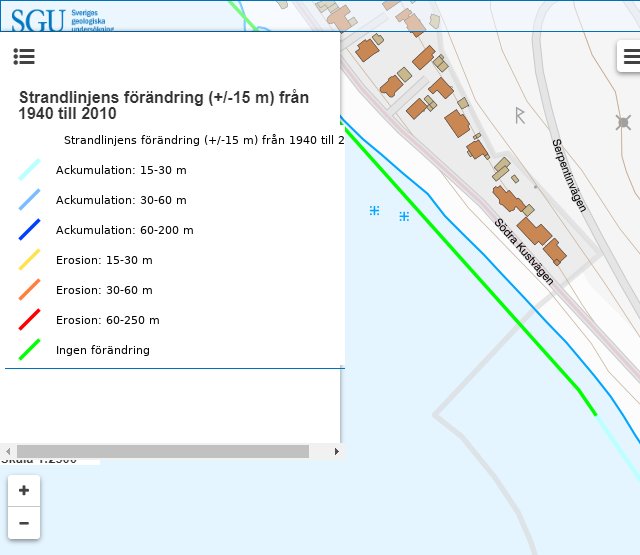Click the right blue reef symbol in water
Screen dimensions: 640x555
pos(404,216)
